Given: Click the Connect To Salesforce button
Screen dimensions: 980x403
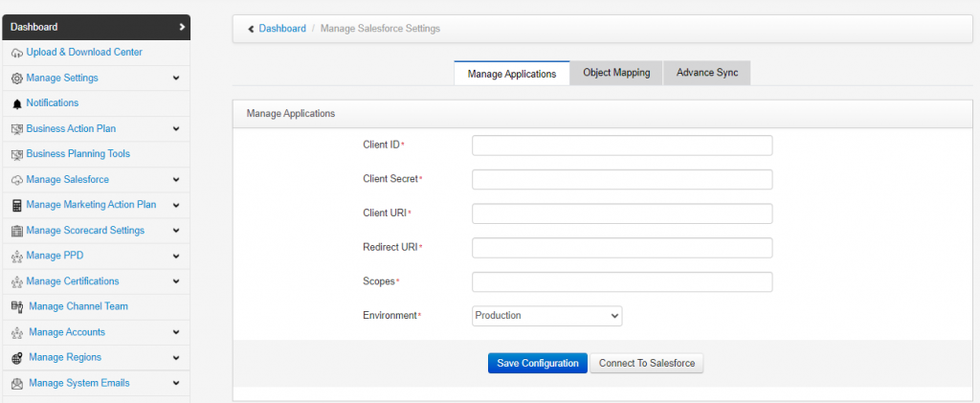Looking at the screenshot, I should point(647,363).
